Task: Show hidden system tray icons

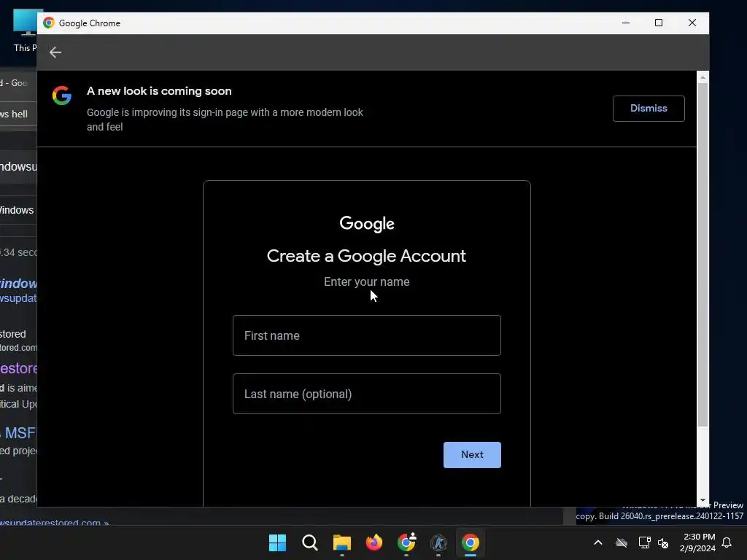Action: coord(598,542)
